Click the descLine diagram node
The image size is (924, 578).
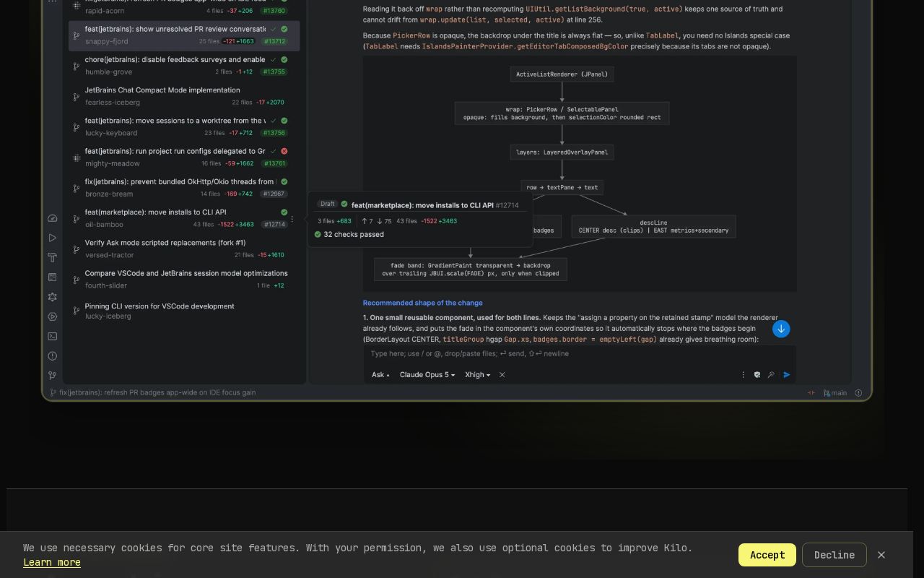pos(653,227)
